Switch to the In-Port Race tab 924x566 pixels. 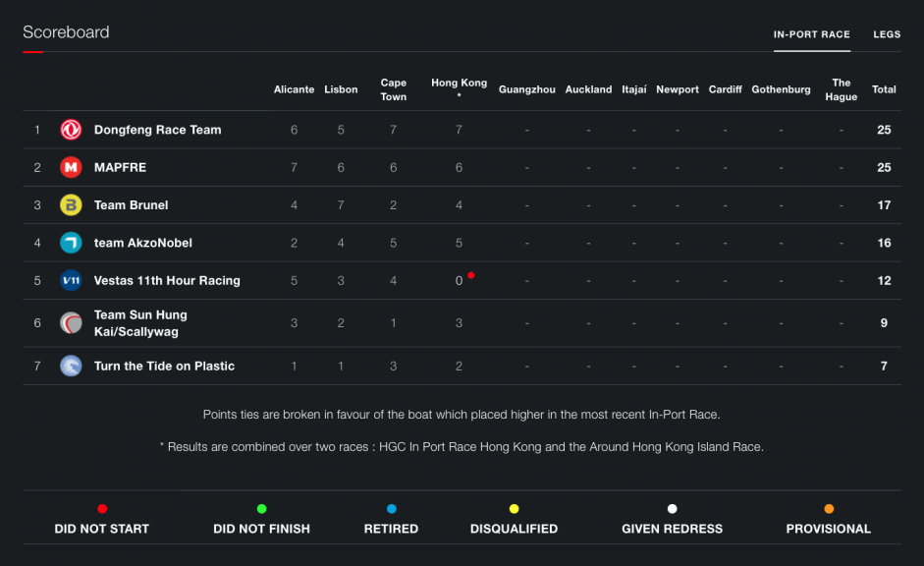click(x=811, y=34)
